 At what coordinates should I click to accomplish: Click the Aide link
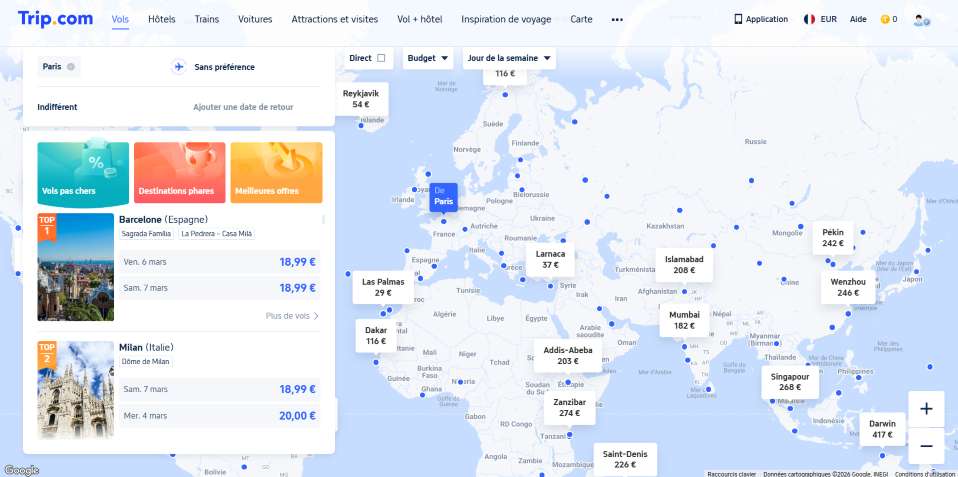pyautogui.click(x=858, y=19)
